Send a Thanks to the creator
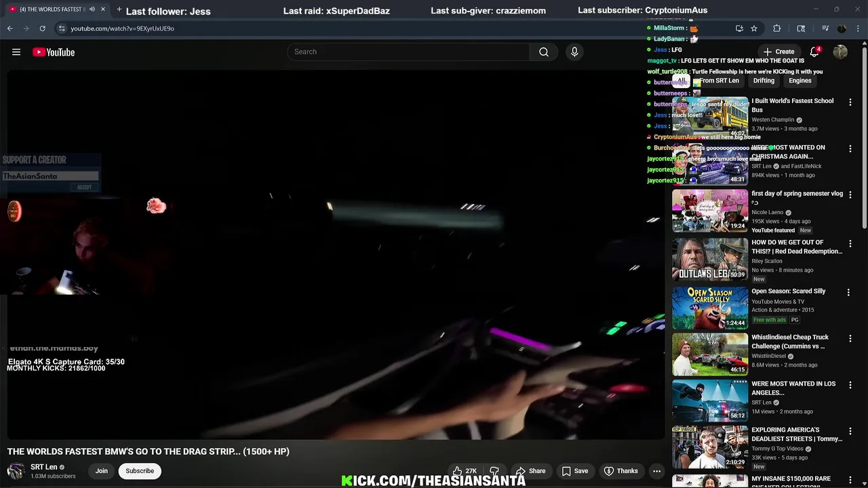Screen dimensions: 868x488 pyautogui.click(x=620, y=471)
